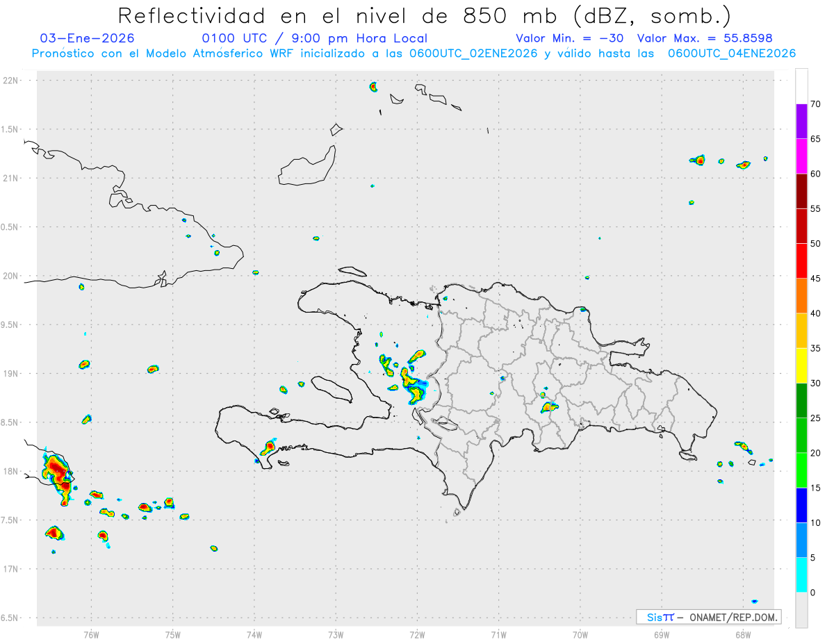Click the '75W' longitude label

pyautogui.click(x=173, y=634)
